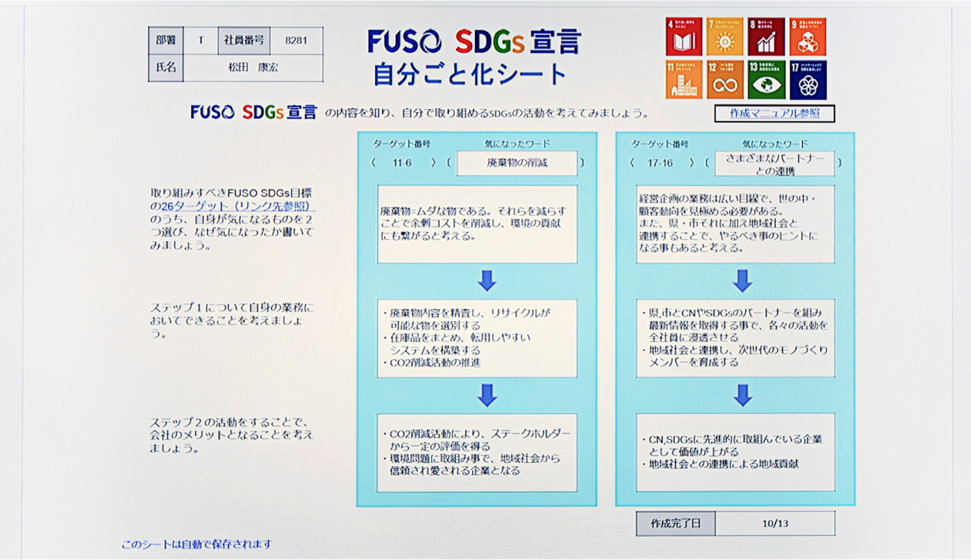This screenshot has height=560, width=971.
Task: Click SDG goal 13 climate action icon
Action: click(768, 79)
